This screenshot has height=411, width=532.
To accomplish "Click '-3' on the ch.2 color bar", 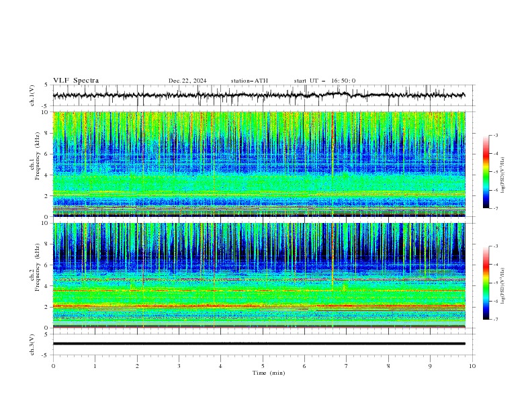I will [495, 246].
